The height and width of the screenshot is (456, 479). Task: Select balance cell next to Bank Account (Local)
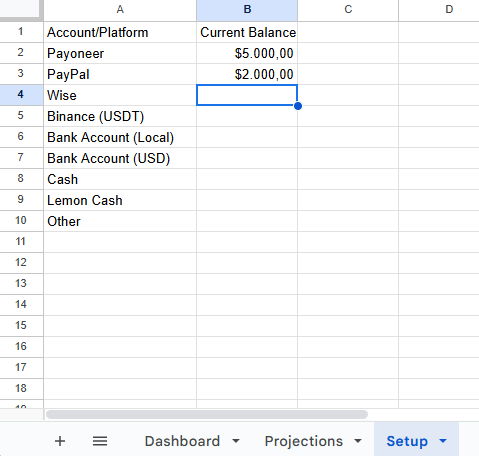point(247,137)
